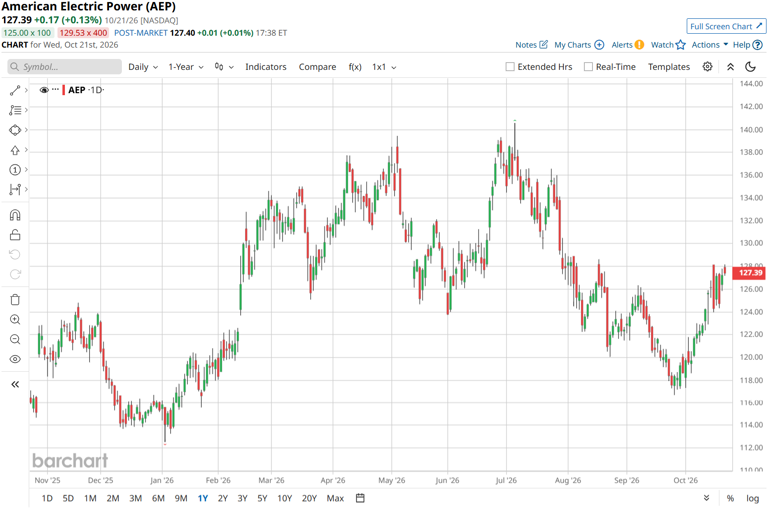Expand trend line tool options arrow
The width and height of the screenshot is (768, 509).
click(x=26, y=90)
